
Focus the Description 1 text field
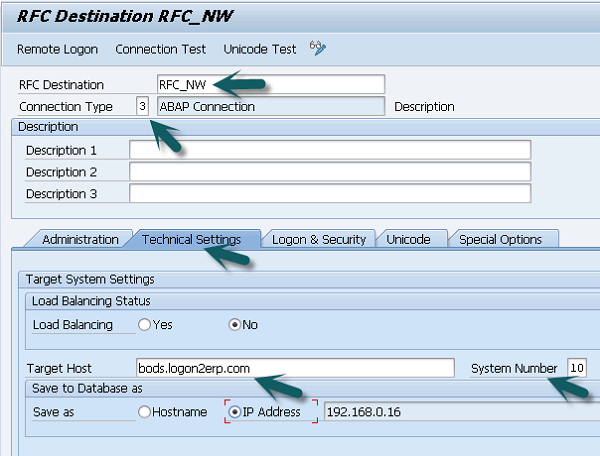coord(329,150)
